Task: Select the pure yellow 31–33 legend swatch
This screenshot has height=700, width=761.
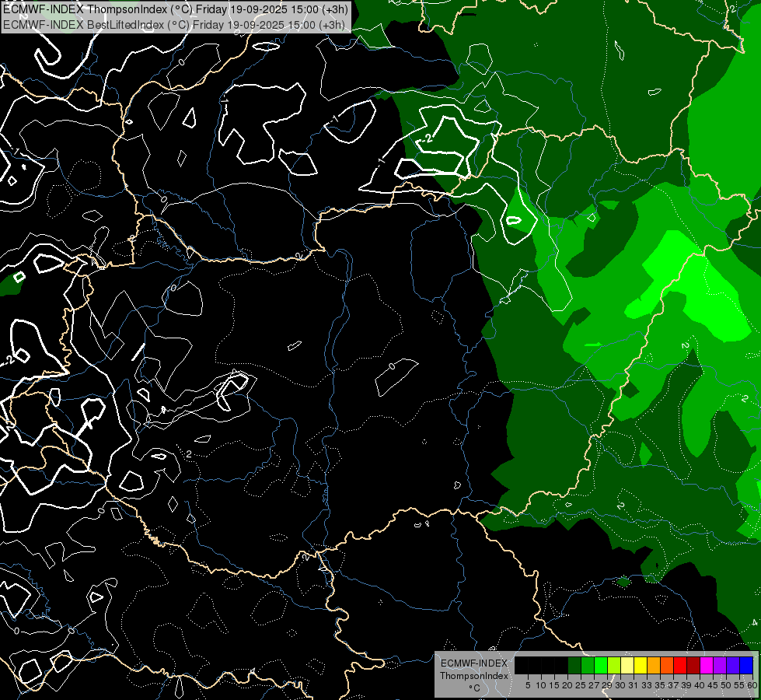Action: tap(641, 665)
